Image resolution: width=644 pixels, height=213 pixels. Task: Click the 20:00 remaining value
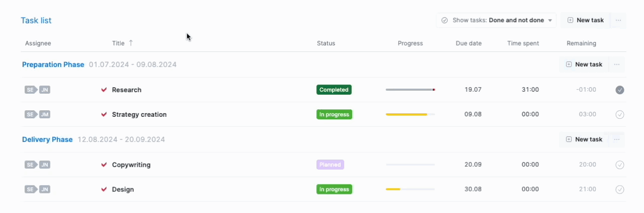(588, 165)
